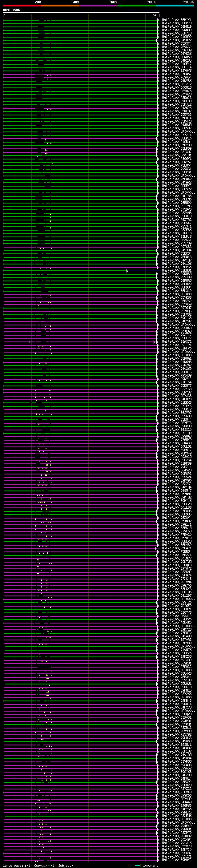The image size is (197, 868).
Task: Click the red 20% legend segment
Action: 22,6
